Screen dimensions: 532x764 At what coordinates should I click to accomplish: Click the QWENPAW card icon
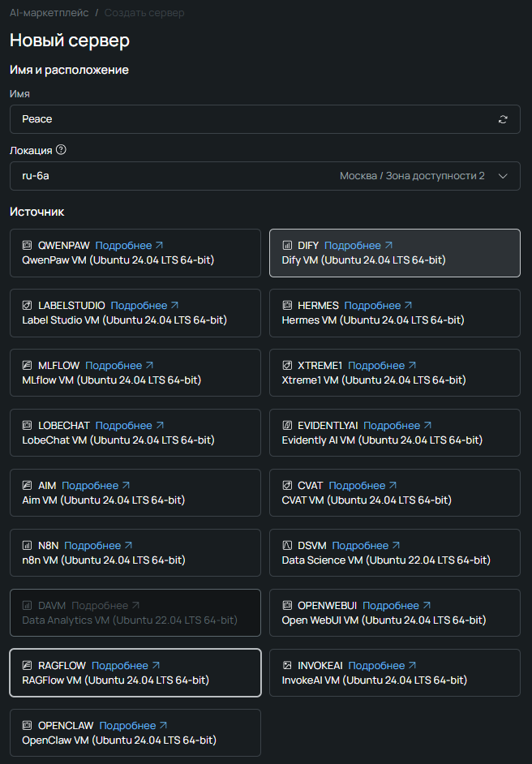click(28, 246)
